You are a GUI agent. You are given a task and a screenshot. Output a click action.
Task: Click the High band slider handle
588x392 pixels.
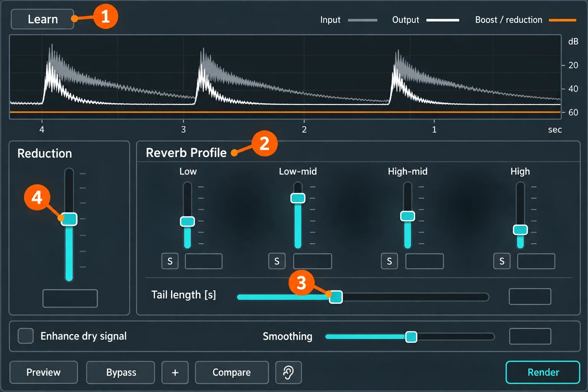coord(520,230)
